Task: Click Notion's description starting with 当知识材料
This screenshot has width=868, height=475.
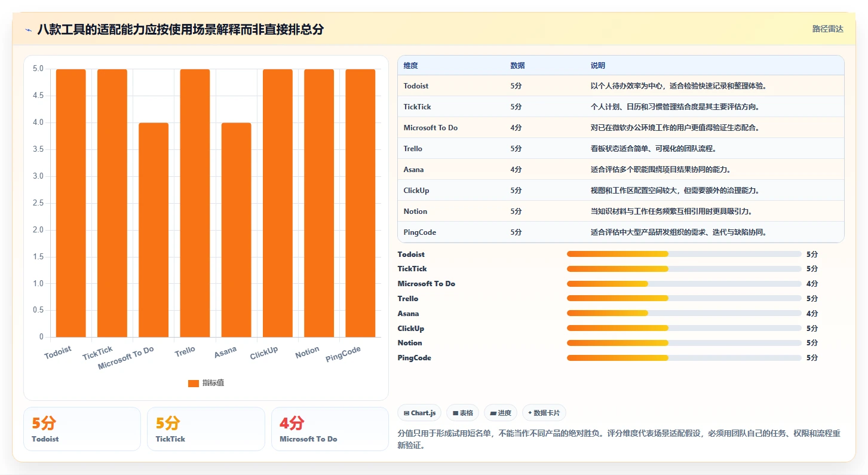Action: (671, 212)
